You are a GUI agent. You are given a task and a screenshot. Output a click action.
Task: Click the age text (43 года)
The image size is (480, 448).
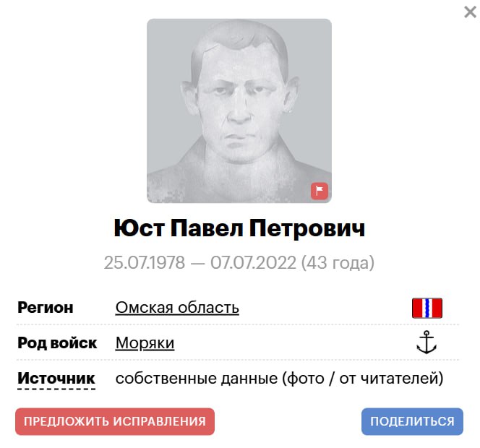tap(338, 262)
